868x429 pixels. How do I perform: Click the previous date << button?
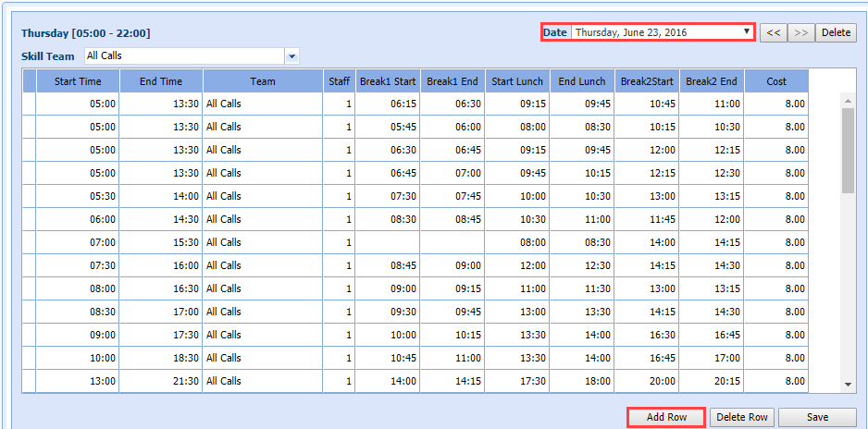(774, 32)
